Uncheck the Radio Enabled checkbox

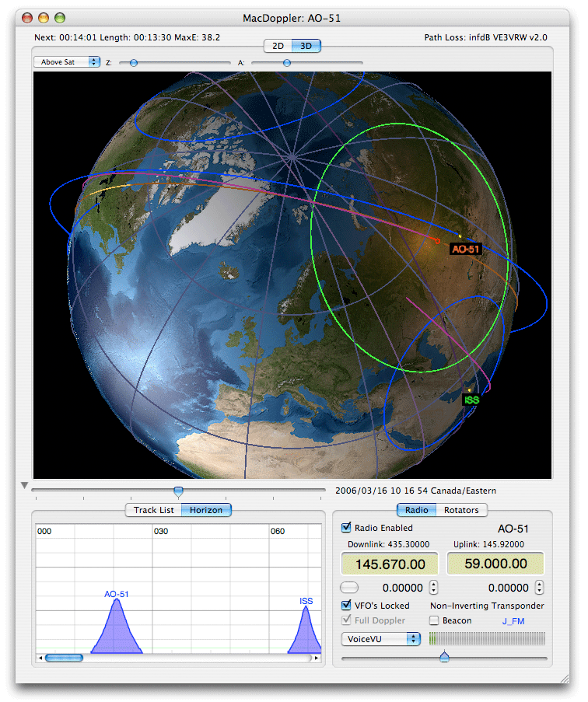347,528
